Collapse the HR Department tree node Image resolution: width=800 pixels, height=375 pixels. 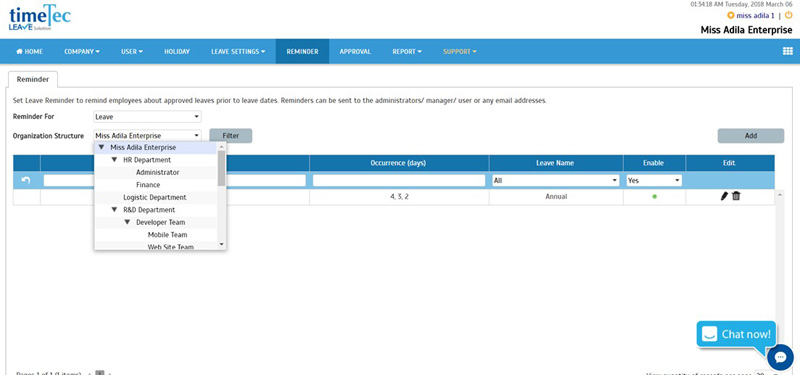114,160
